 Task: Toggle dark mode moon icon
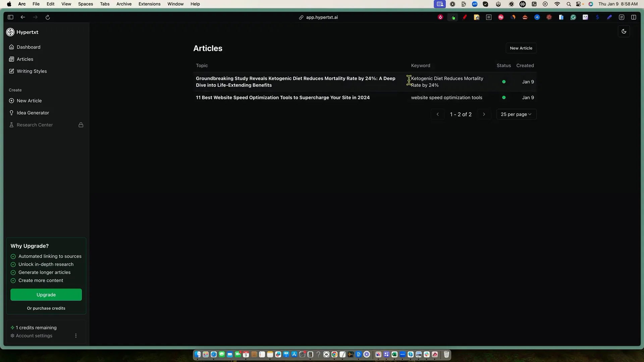pos(624,32)
